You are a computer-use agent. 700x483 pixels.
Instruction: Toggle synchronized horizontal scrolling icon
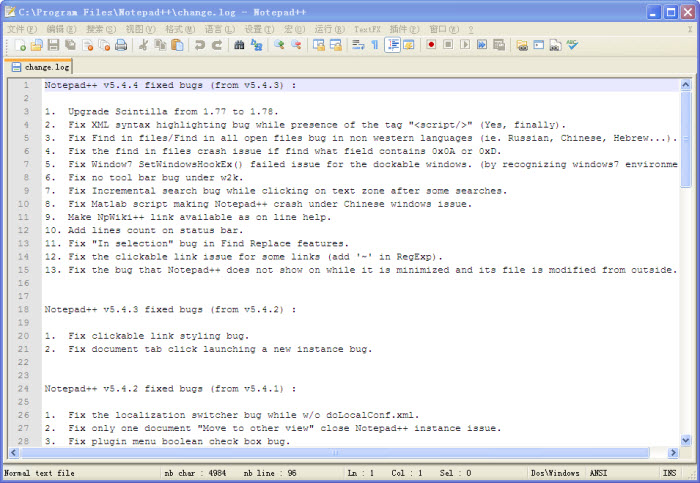pos(335,45)
